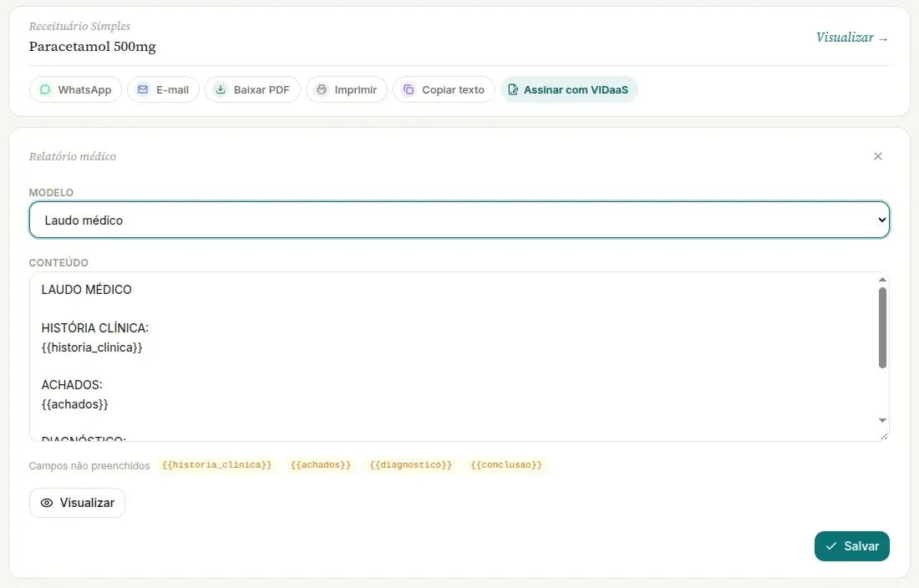Click the Paracetamol 500mg prescription title
The image size is (919, 588).
click(93, 46)
